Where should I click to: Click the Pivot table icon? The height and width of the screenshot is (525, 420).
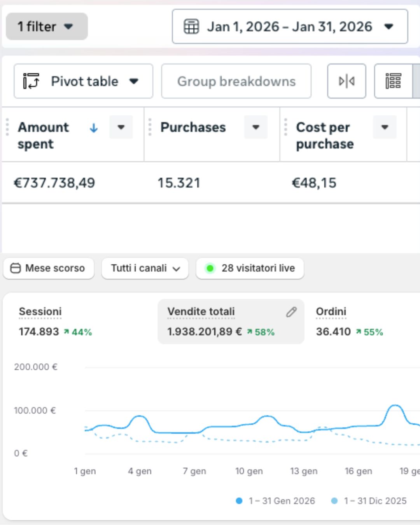tap(31, 81)
